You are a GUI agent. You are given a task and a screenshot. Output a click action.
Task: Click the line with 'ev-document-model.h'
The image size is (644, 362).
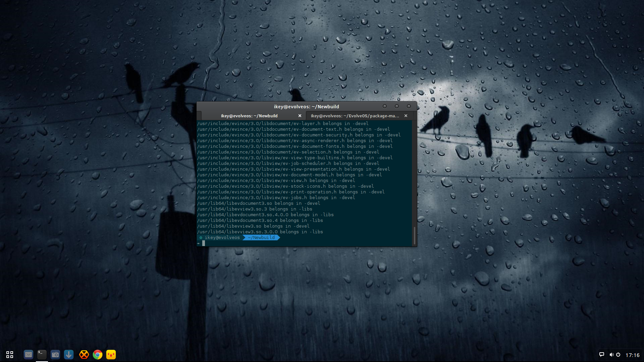click(x=289, y=175)
